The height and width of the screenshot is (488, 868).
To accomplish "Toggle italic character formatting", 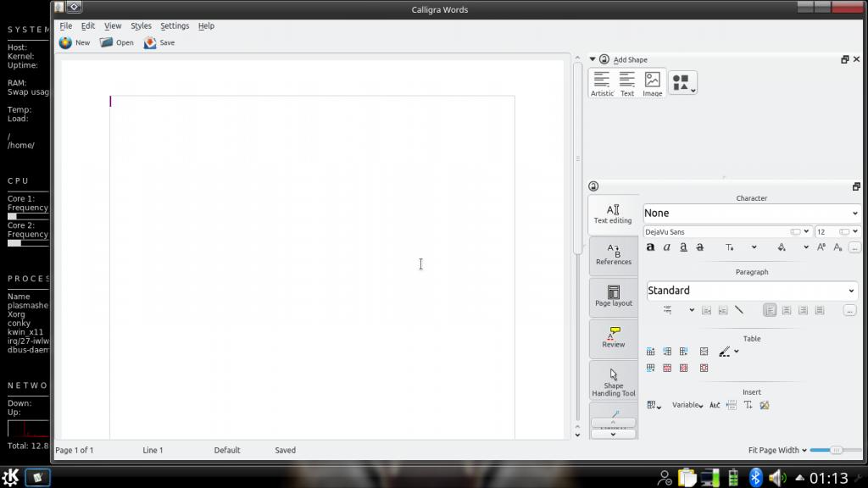I will pos(667,247).
